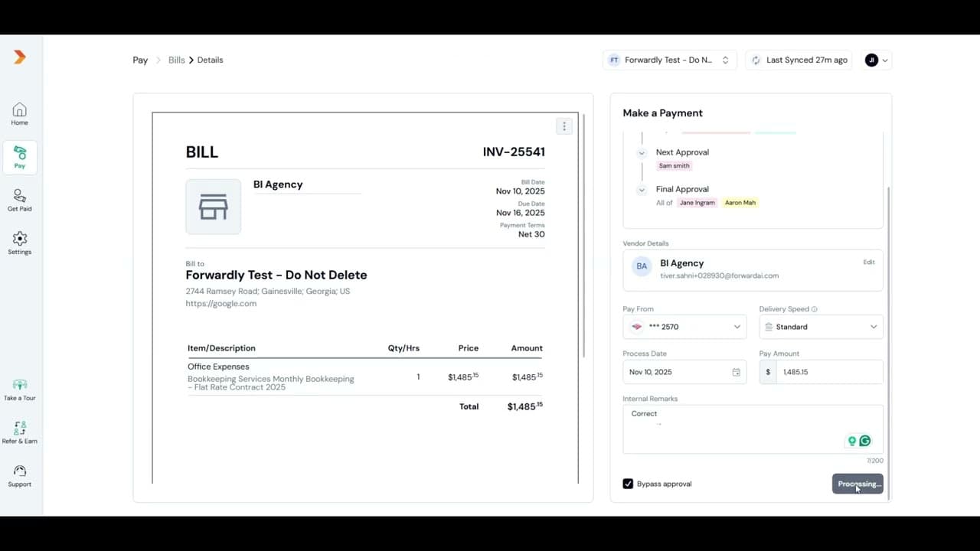The image size is (980, 551).
Task: Open the Home sidebar icon
Action: (20, 114)
